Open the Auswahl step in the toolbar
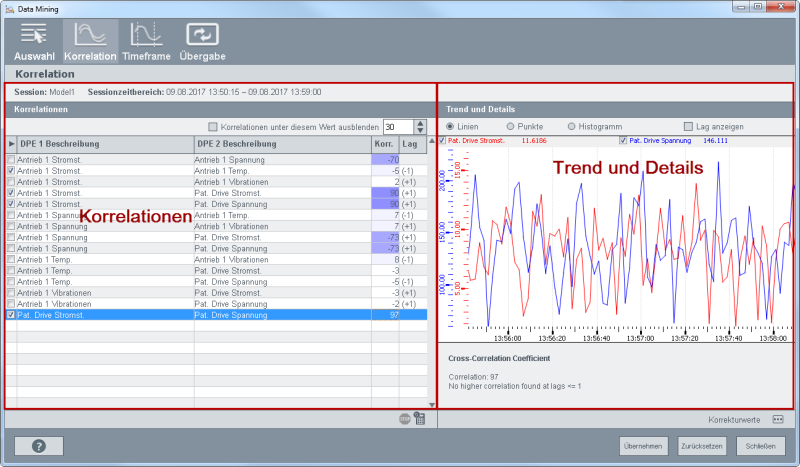This screenshot has height=467, width=800. [35, 41]
